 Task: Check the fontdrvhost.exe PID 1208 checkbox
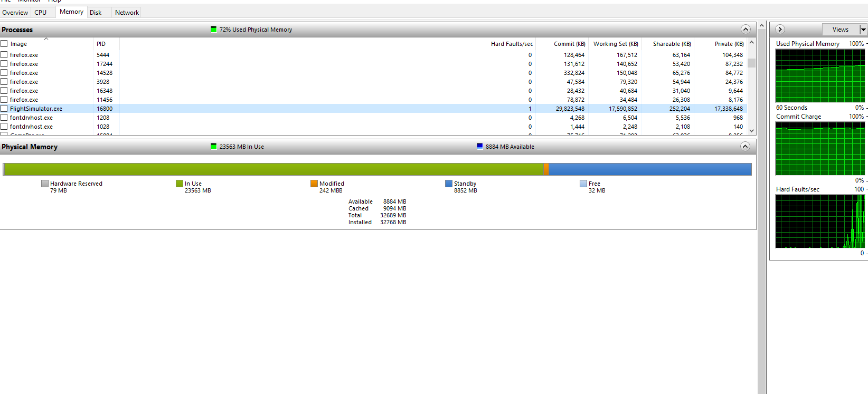(x=4, y=118)
